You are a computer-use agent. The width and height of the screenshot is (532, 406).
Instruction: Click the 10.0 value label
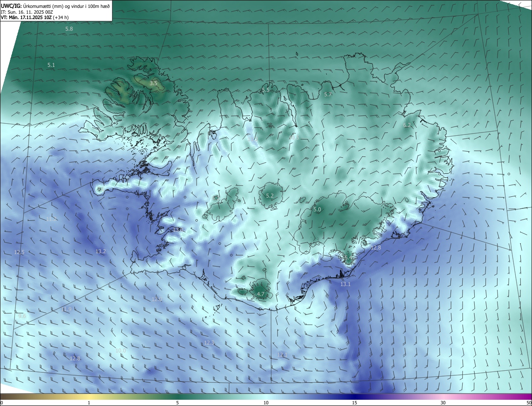point(121,351)
